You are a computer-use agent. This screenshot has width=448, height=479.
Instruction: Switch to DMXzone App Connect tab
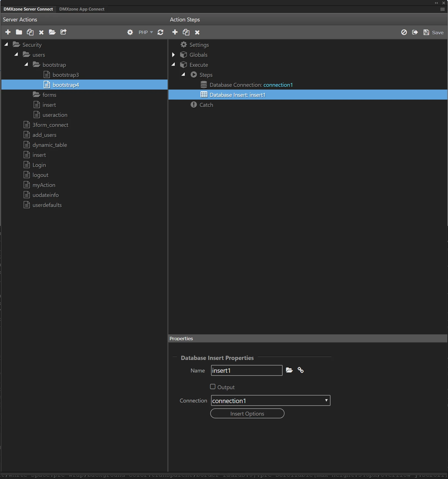point(82,9)
